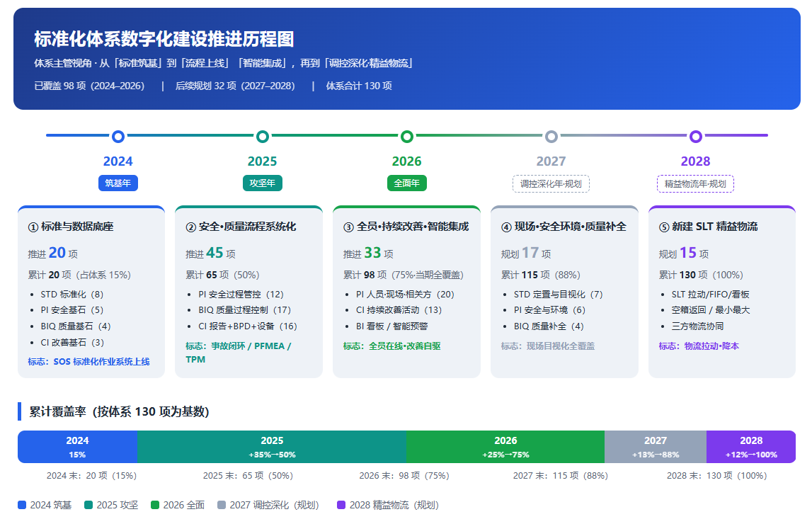Click caption 2028 末: 130 项 (100%)
This screenshot has height=524, width=812.
(716, 475)
